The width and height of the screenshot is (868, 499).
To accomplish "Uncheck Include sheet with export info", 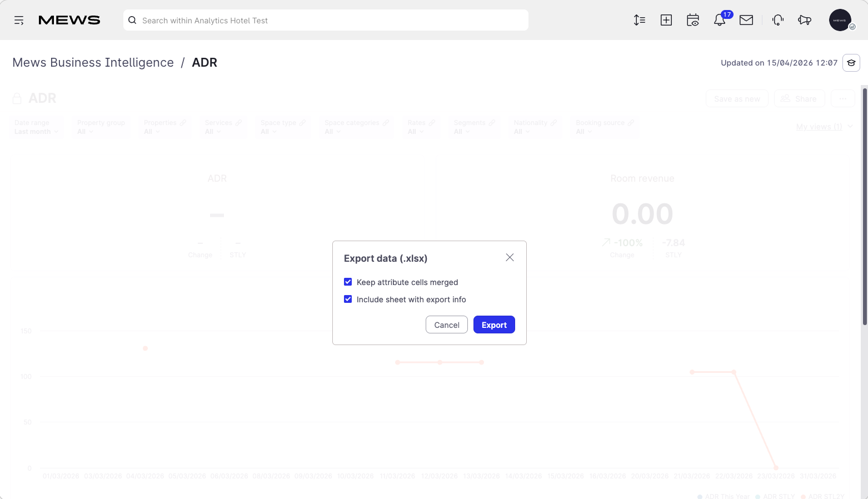I will (x=348, y=299).
